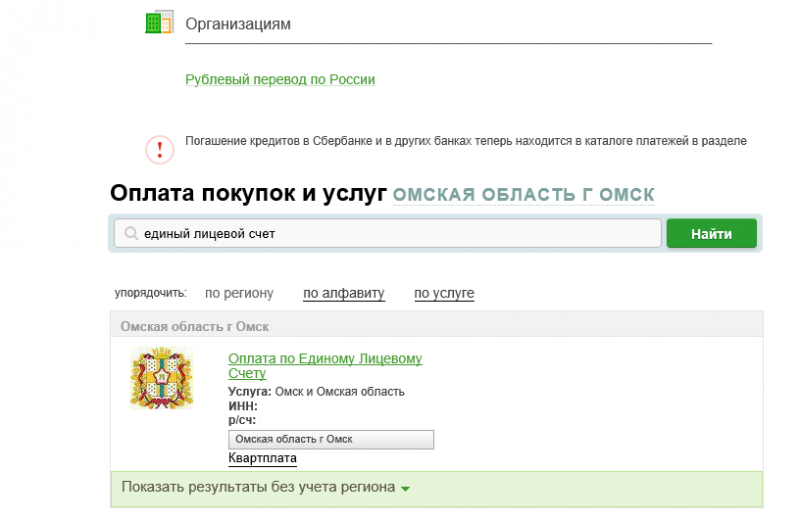Viewport: 800px width, 520px height.
Task: Click the Погашение кредитов notice text
Action: pyautogui.click(x=466, y=141)
